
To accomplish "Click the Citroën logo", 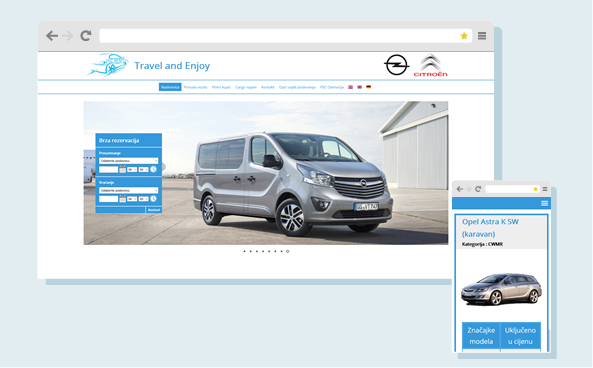I will [430, 65].
